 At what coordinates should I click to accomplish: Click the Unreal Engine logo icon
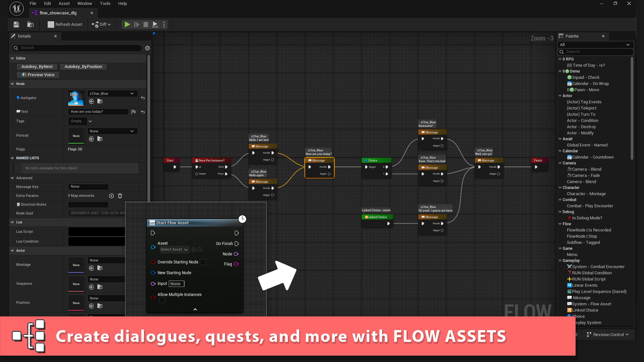[x=16, y=9]
